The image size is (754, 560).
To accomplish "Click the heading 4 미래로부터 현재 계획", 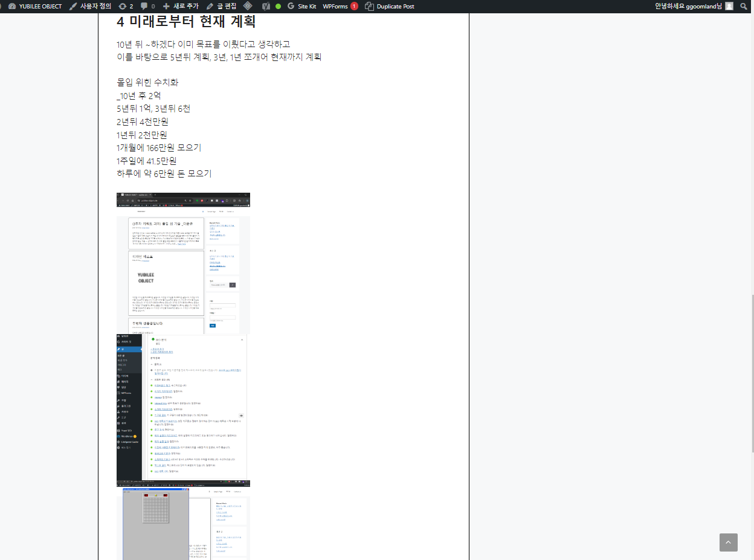I will coord(186,22).
